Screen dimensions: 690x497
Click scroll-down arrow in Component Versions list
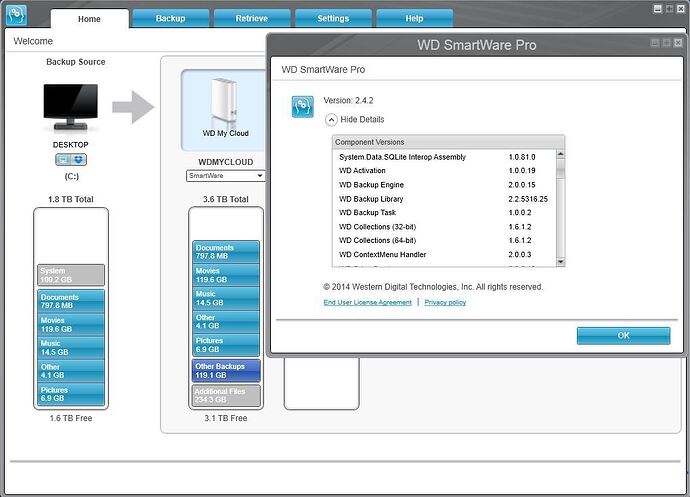tap(560, 262)
